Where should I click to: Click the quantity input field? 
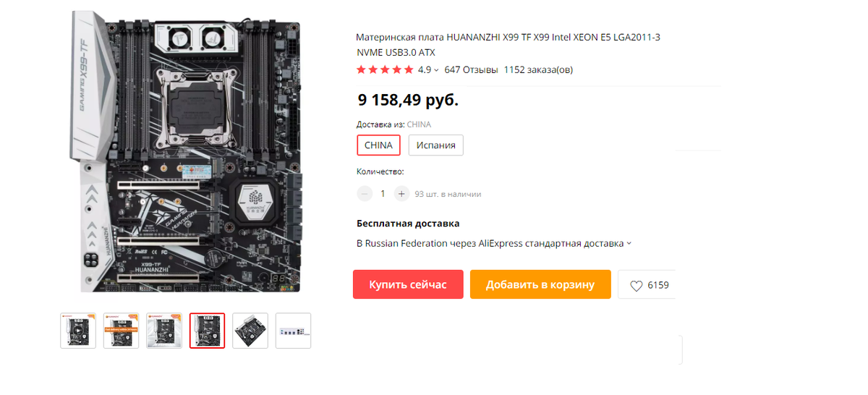pyautogui.click(x=383, y=194)
